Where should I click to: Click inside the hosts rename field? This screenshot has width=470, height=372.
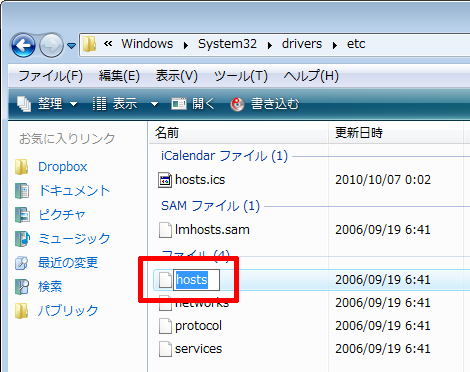point(196,280)
